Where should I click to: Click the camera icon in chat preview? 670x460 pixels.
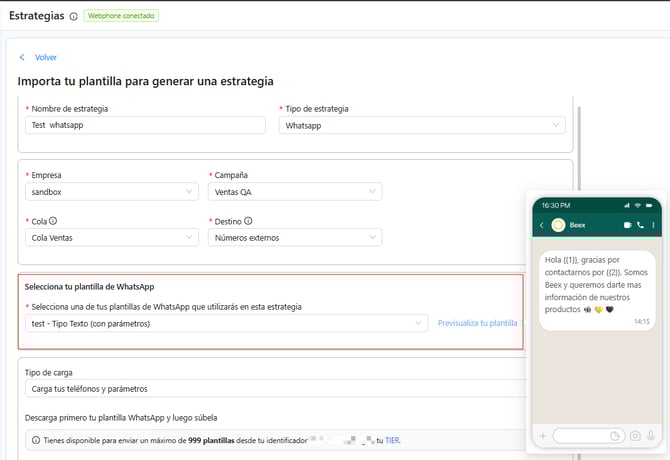pos(635,436)
